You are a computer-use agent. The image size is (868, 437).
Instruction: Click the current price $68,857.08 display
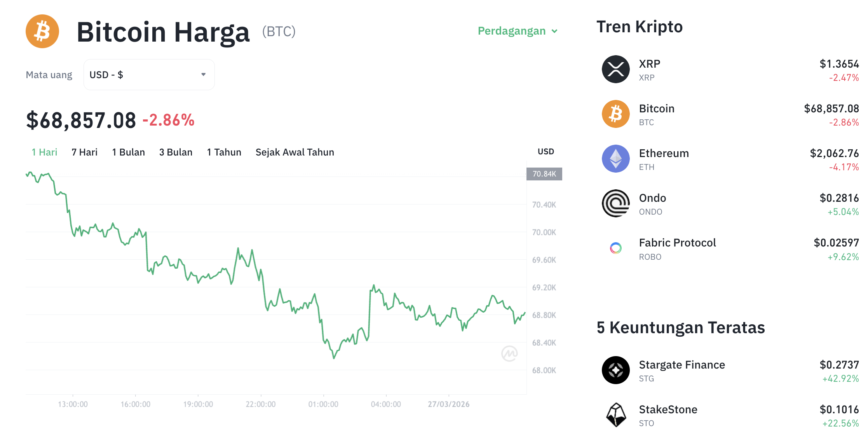(x=81, y=119)
